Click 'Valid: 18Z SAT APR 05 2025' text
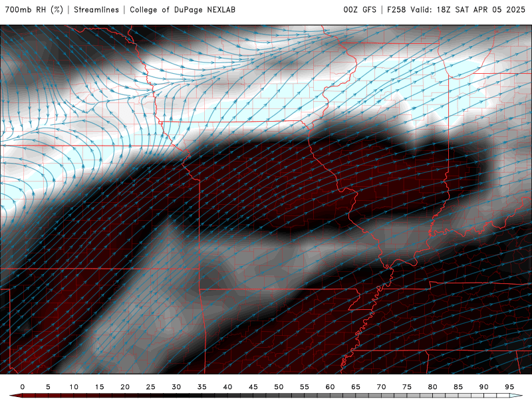 (468, 10)
